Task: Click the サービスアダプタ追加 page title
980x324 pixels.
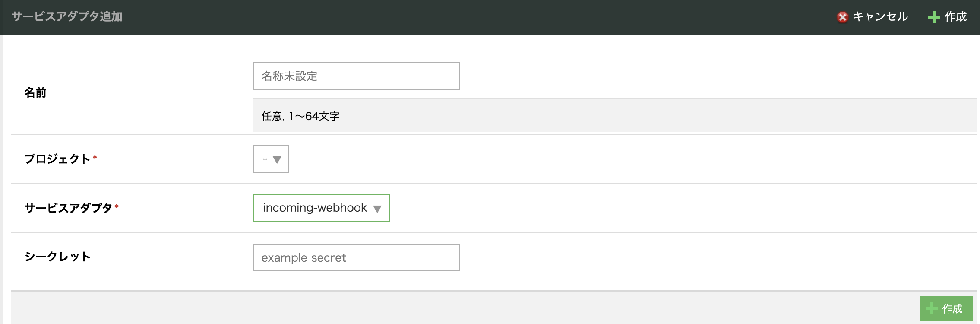Action: 67,17
